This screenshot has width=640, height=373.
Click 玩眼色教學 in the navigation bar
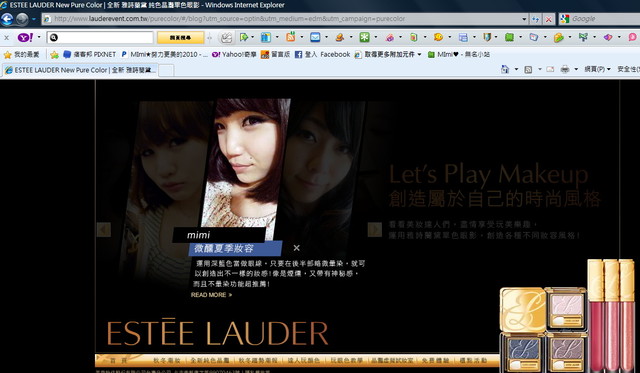pyautogui.click(x=347, y=361)
